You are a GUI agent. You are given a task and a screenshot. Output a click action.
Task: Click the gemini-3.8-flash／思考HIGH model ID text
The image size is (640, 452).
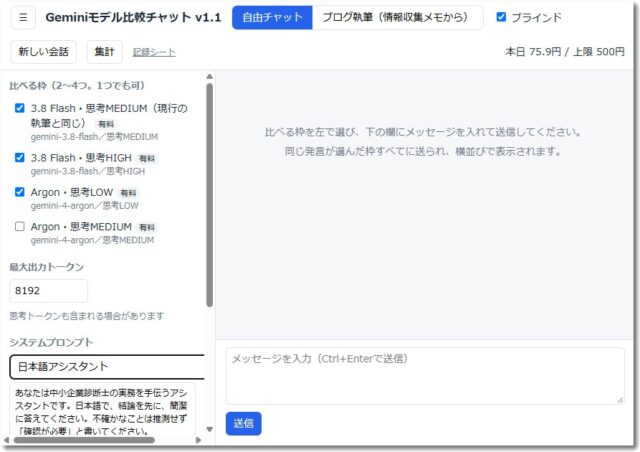(88, 171)
